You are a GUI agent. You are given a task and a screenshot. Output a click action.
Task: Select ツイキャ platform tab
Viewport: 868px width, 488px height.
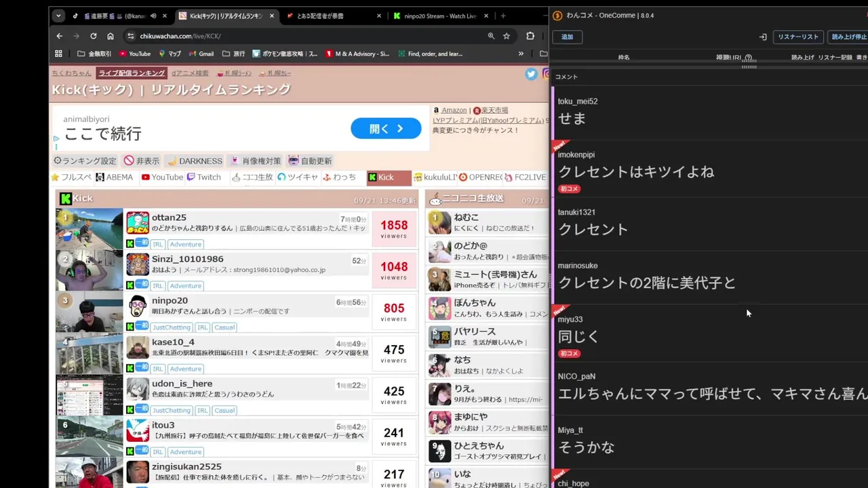[x=297, y=177]
